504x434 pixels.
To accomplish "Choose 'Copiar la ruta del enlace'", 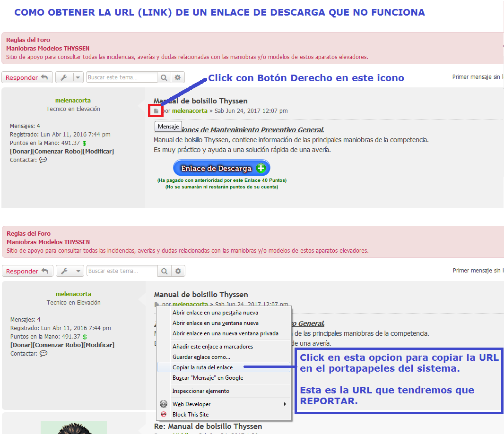I will (224, 367).
